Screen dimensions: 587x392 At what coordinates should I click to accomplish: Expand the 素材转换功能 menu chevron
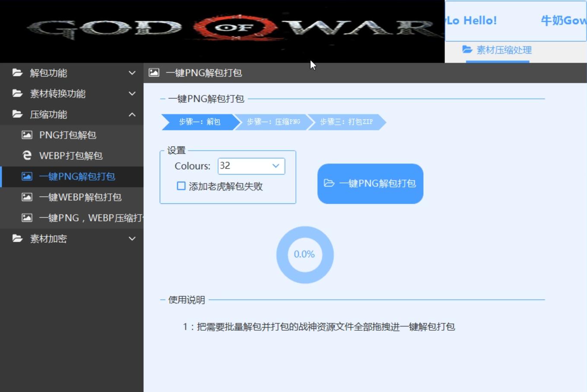click(132, 94)
